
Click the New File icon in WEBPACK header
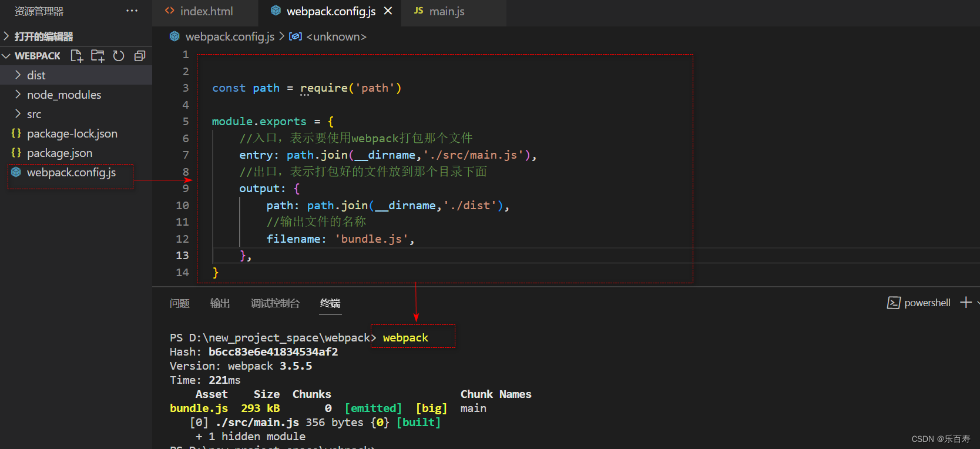(77, 56)
